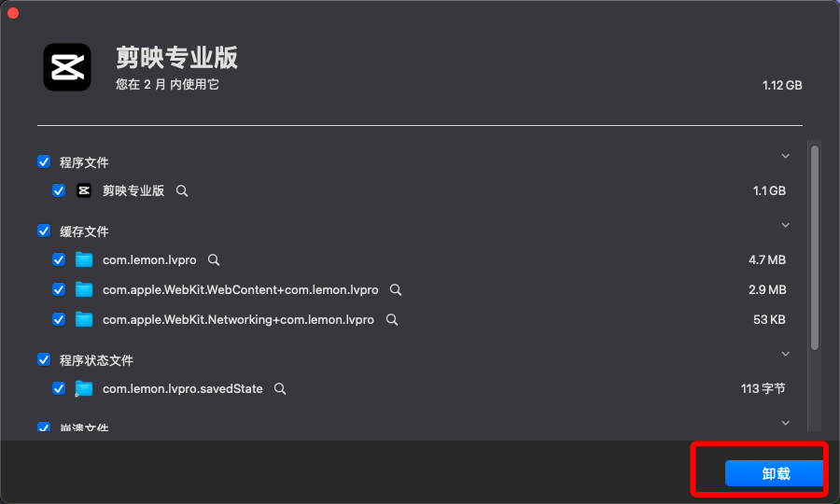
Task: Click the com.lemon.lvpro file name
Action: pos(149,260)
